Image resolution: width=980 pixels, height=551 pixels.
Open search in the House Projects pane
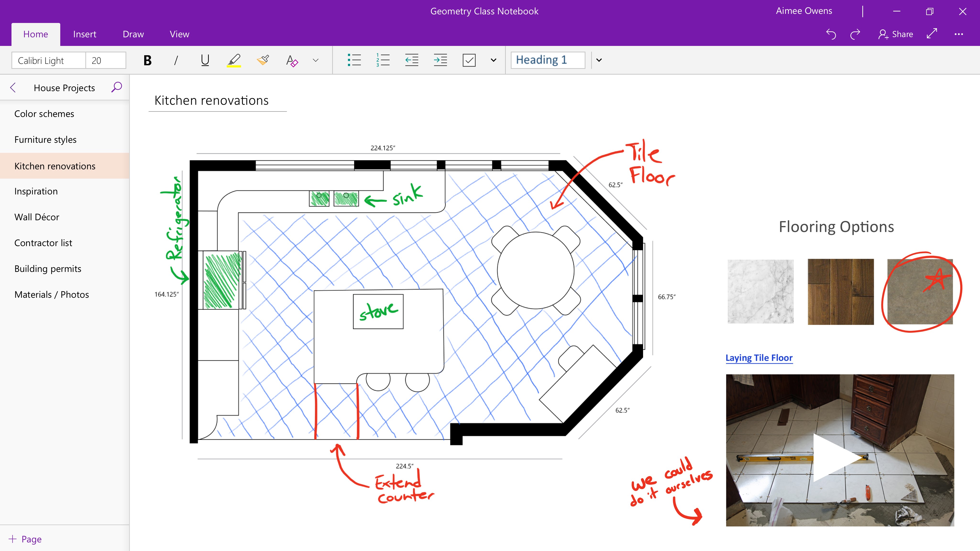click(116, 87)
